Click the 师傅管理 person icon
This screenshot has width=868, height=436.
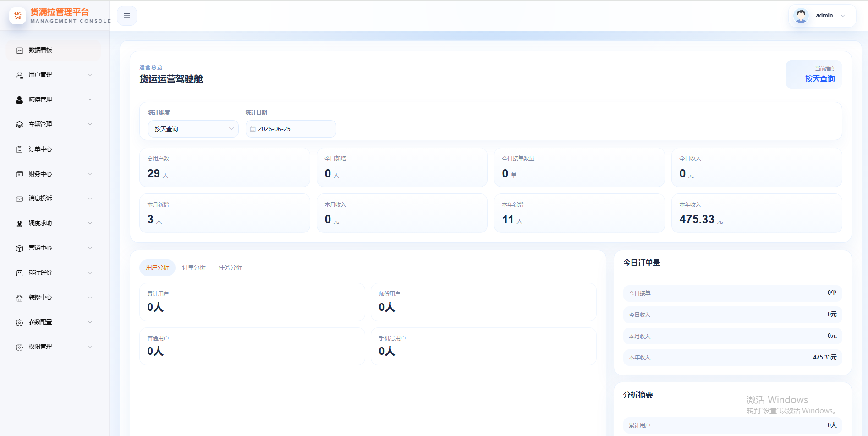[x=20, y=100]
